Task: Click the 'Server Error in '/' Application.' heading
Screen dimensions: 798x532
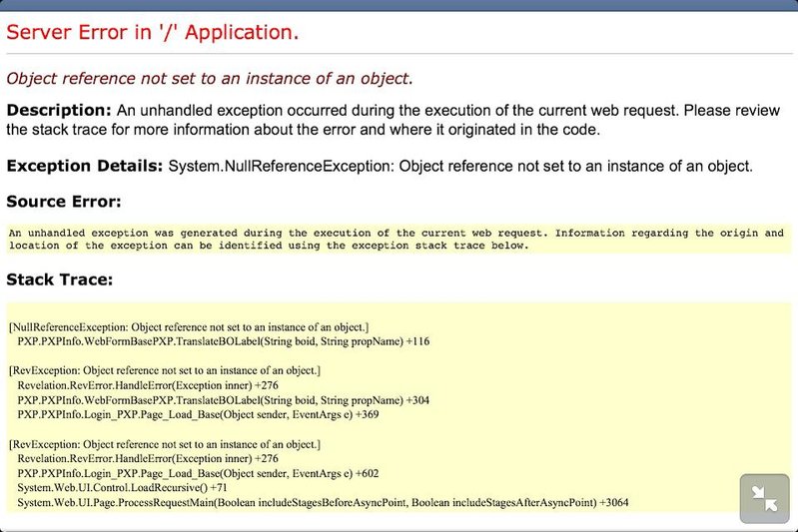Action: click(x=152, y=32)
